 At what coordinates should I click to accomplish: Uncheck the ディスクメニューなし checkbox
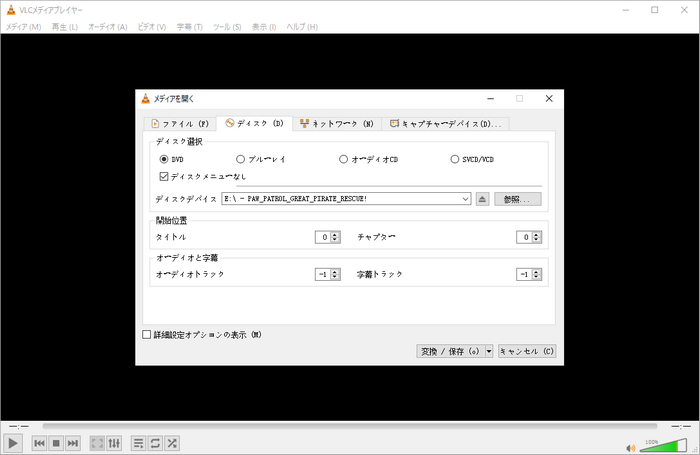(164, 176)
